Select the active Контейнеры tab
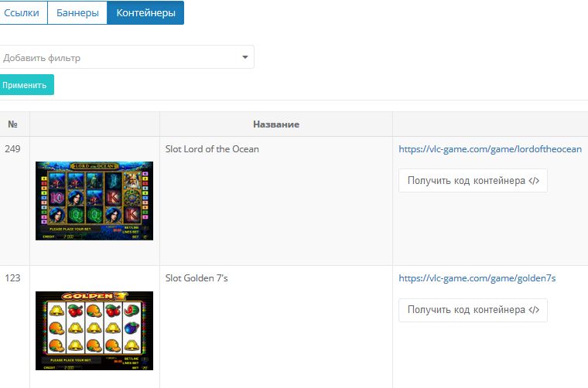588x388 pixels. tap(145, 13)
